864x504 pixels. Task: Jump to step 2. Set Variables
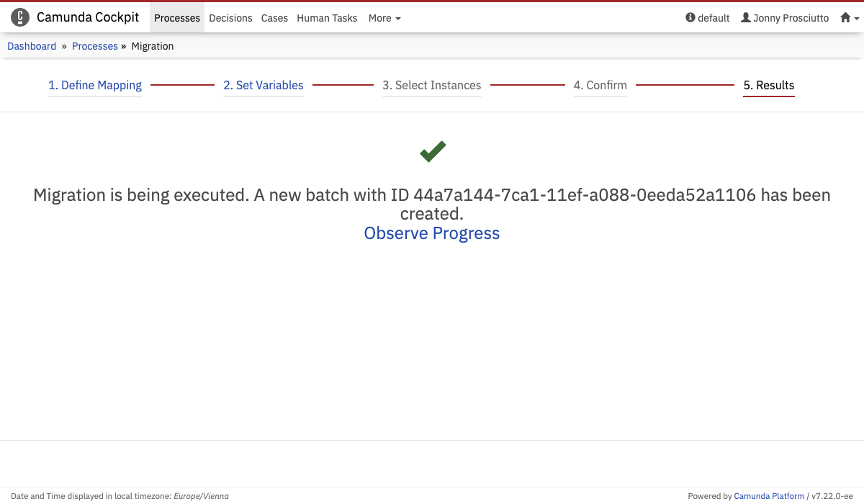[264, 85]
